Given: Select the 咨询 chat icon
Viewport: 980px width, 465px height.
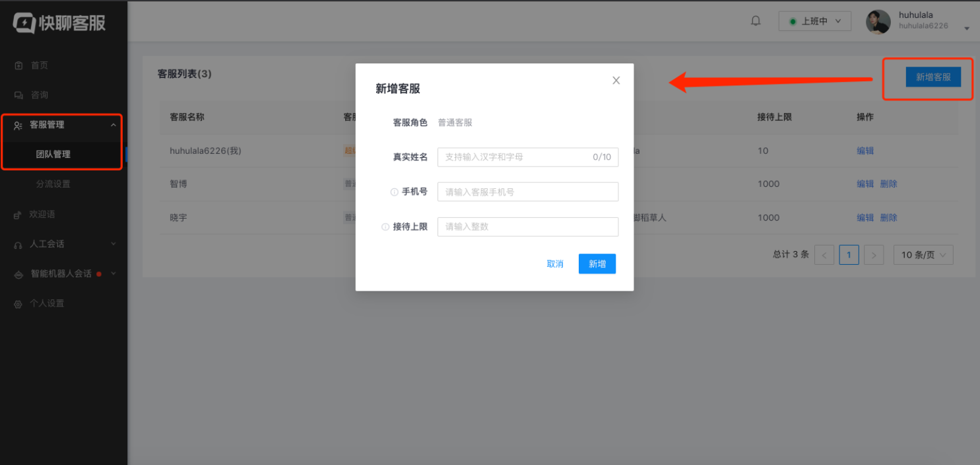Looking at the screenshot, I should click(17, 94).
